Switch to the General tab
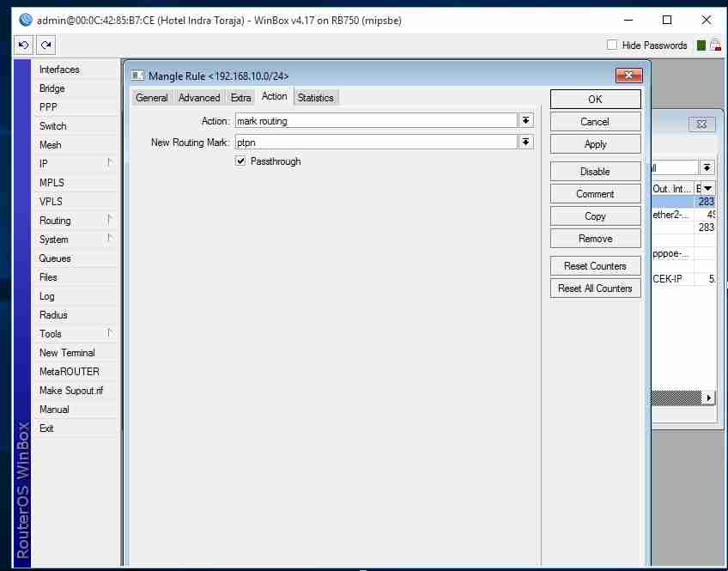Image resolution: width=728 pixels, height=571 pixels. coord(152,98)
